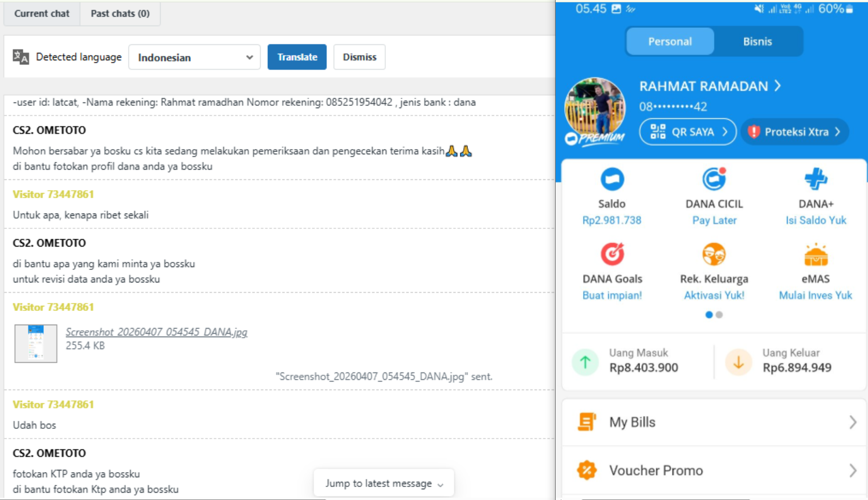This screenshot has height=500, width=868.
Task: Expand the My Bills row chevron
Action: [x=853, y=422]
